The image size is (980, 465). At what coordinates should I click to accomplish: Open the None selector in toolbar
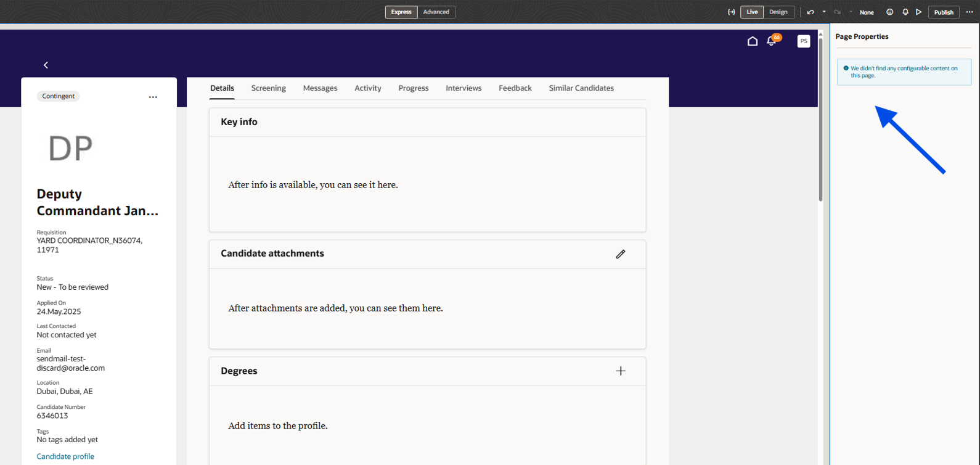(x=867, y=12)
